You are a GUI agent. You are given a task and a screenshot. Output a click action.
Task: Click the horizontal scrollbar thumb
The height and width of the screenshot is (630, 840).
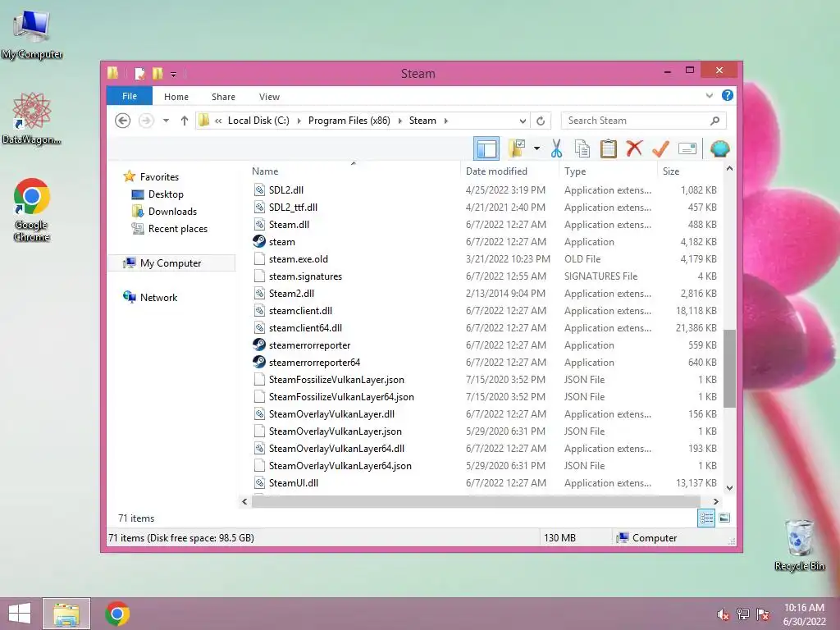[476, 501]
